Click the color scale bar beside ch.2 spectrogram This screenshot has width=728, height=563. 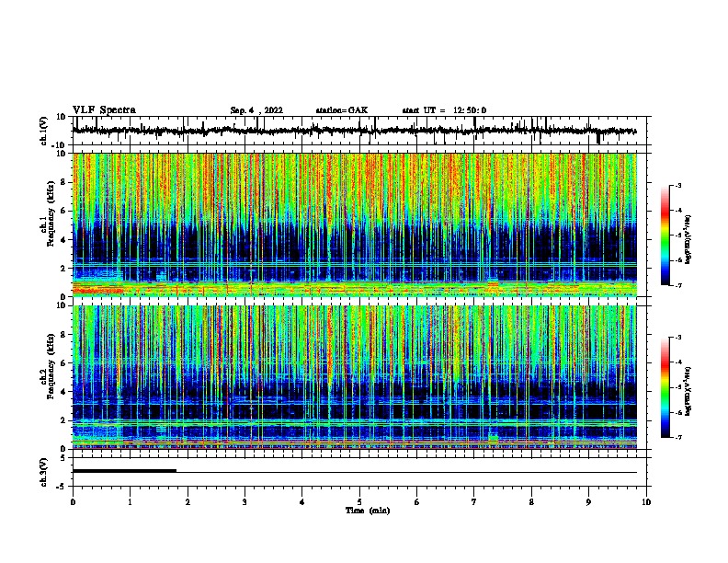[x=665, y=387]
